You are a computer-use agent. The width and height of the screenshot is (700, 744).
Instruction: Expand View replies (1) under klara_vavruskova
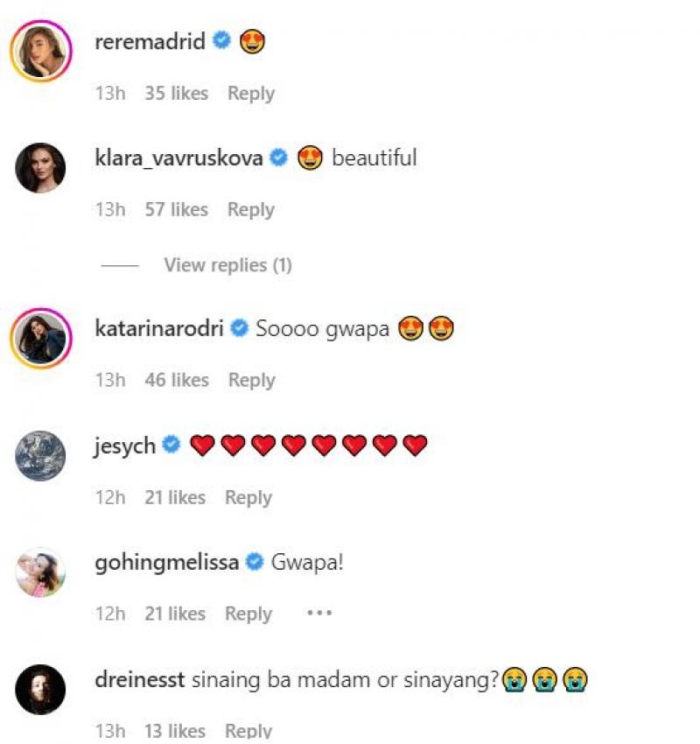227,265
